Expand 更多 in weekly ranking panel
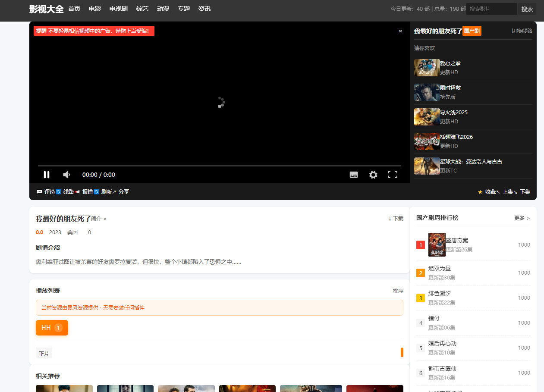Image resolution: width=544 pixels, height=392 pixels. click(x=522, y=218)
